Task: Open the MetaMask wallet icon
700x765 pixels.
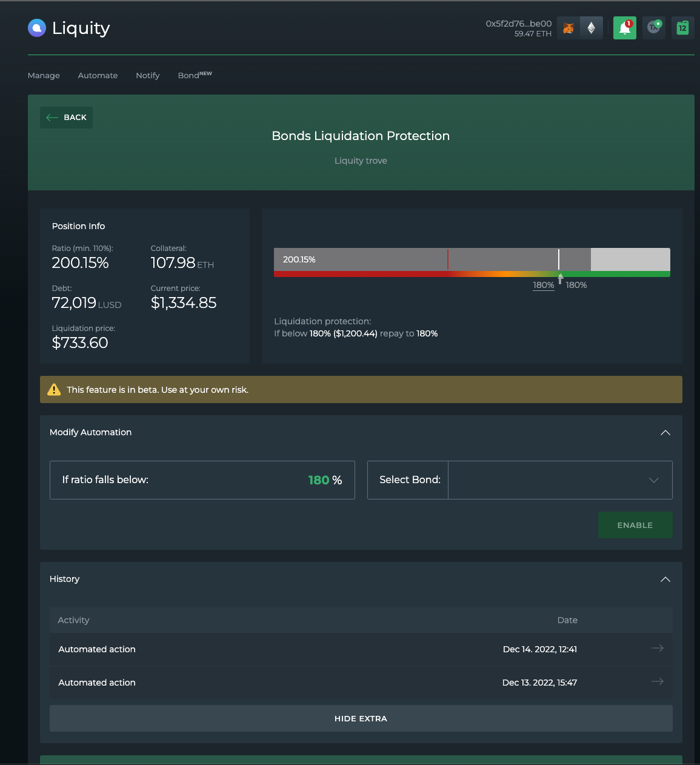Action: 568,28
